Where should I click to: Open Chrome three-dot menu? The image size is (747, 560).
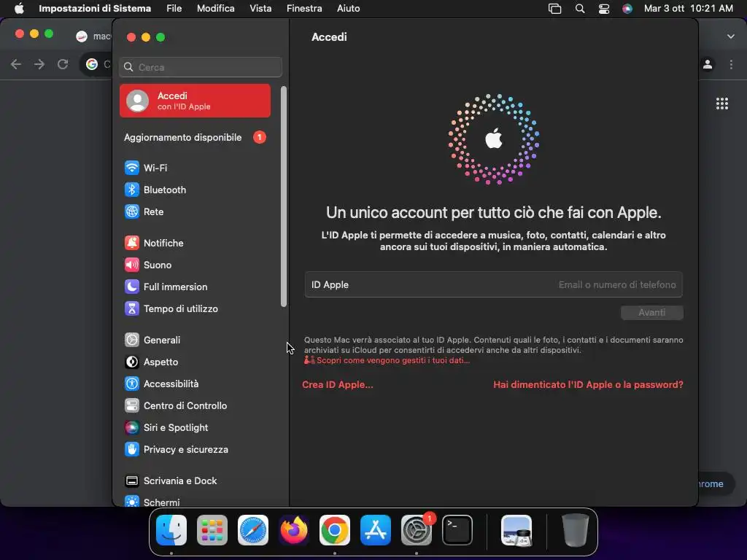point(731,64)
